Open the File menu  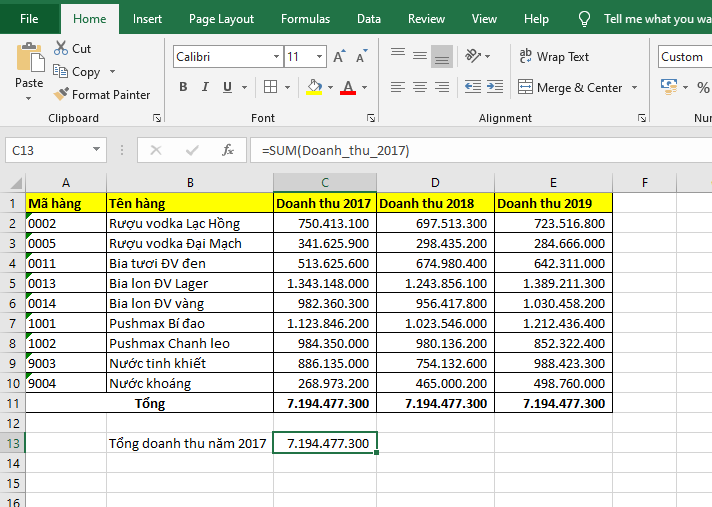[30, 19]
